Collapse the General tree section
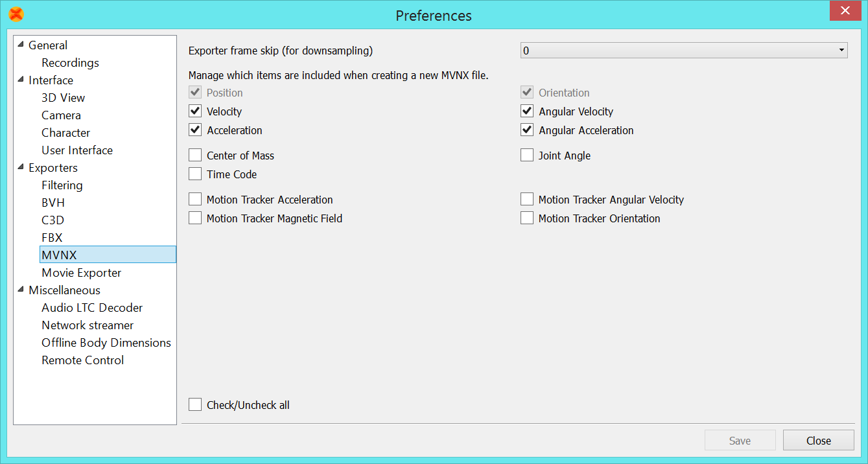This screenshot has height=464, width=868. click(x=21, y=45)
